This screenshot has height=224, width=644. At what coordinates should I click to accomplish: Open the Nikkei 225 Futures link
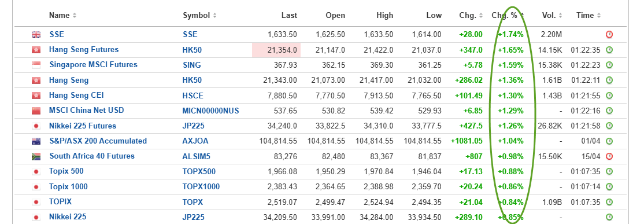click(83, 126)
